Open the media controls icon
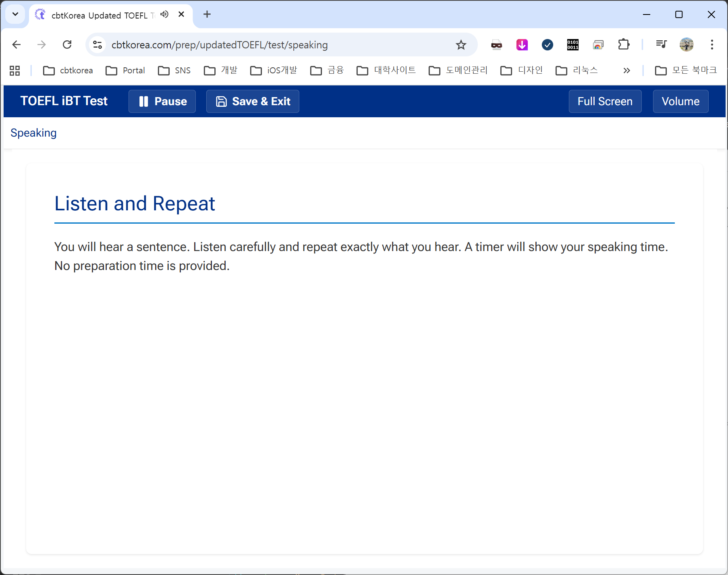The height and width of the screenshot is (575, 728). tap(661, 45)
